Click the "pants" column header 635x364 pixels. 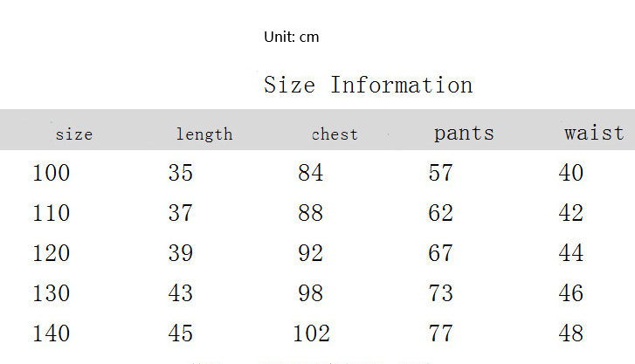tap(464, 134)
